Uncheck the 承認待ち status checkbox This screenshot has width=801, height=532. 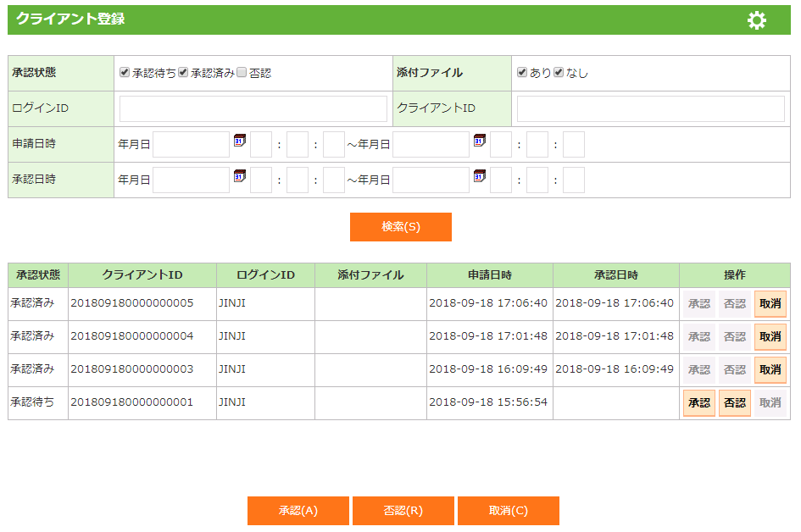(124, 72)
